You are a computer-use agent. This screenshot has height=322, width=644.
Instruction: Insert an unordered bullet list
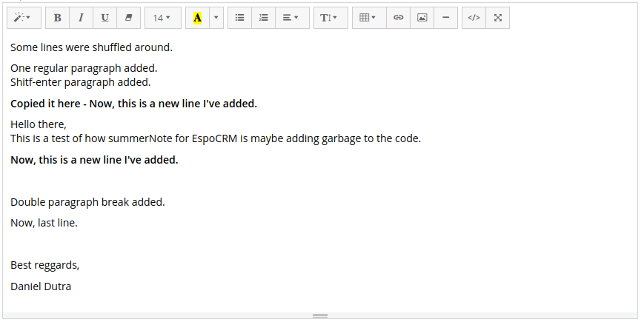point(240,18)
